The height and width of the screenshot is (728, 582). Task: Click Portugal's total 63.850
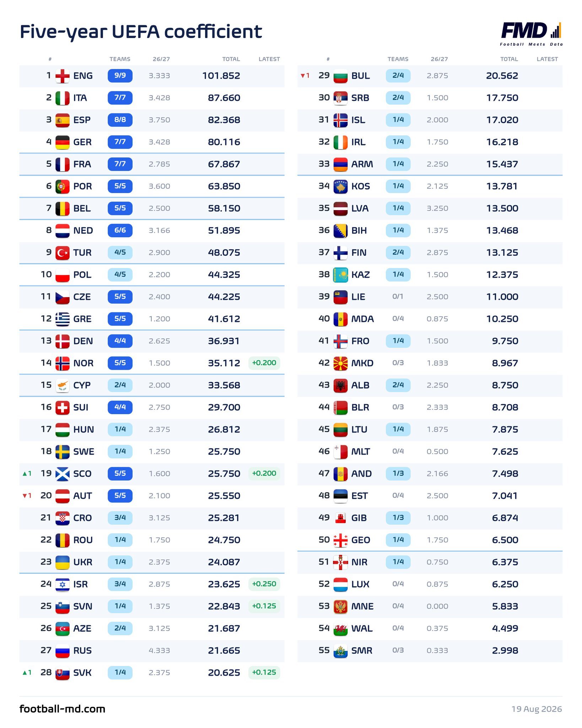[x=224, y=186]
